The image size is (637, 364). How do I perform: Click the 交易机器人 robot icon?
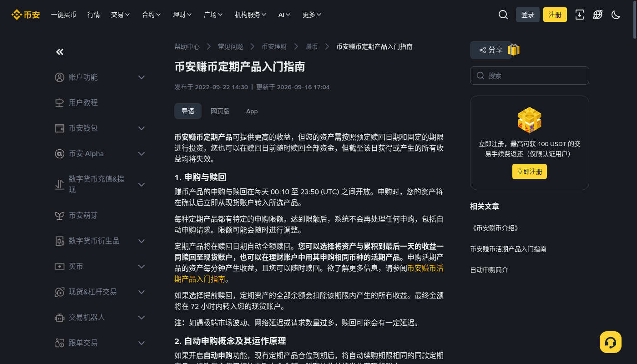60,318
